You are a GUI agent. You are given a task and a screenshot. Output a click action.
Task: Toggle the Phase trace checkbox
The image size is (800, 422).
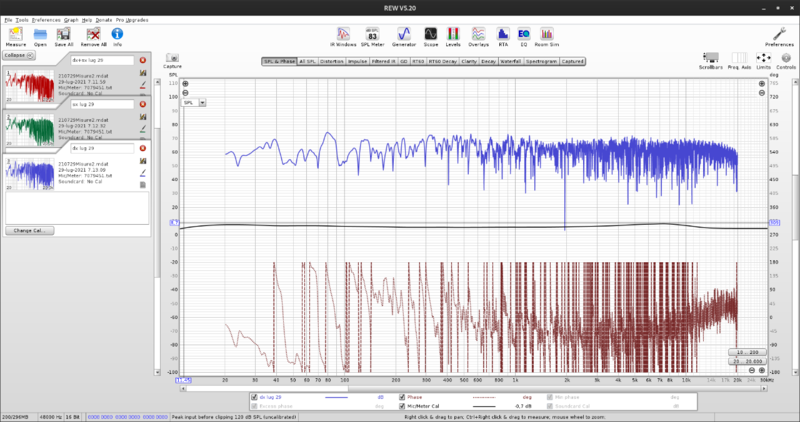click(x=403, y=398)
